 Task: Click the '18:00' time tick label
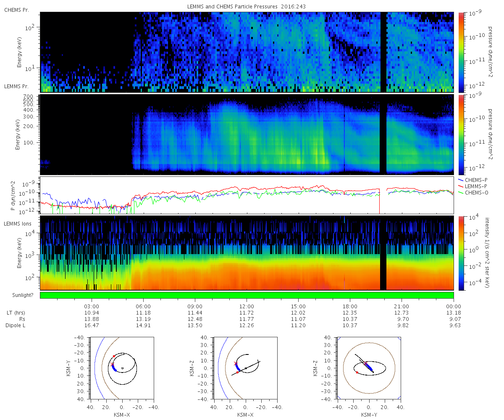(x=350, y=307)
